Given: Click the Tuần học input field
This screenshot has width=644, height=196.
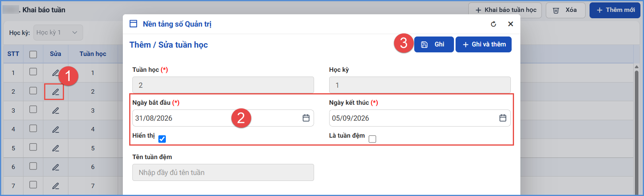Looking at the screenshot, I should (x=223, y=85).
